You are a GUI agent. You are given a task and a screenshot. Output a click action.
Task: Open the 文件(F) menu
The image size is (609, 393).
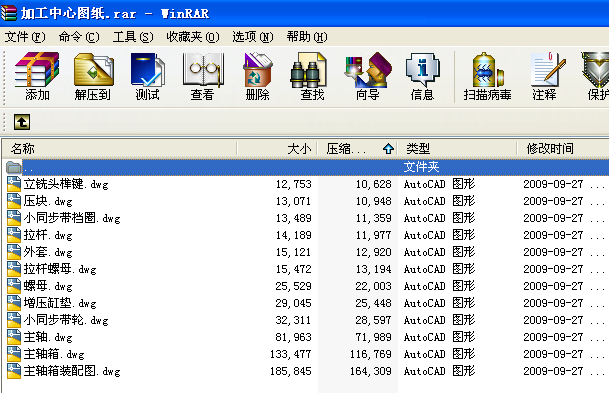point(25,37)
